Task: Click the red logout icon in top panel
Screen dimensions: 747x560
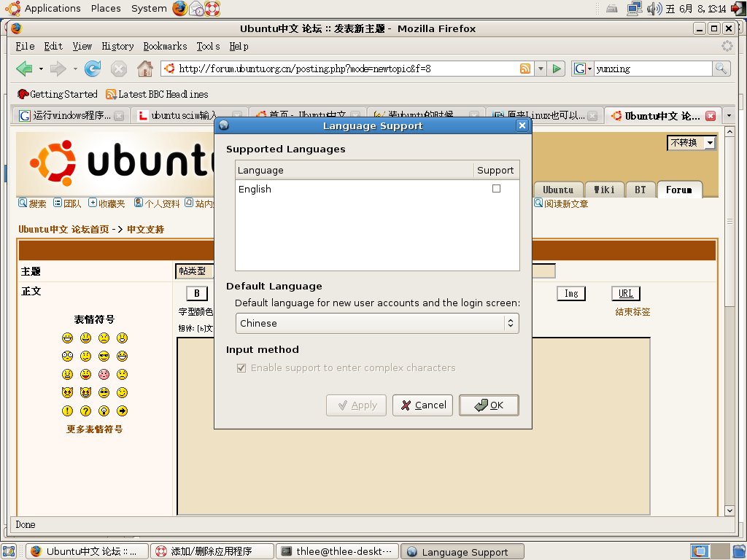Action: pos(738,9)
